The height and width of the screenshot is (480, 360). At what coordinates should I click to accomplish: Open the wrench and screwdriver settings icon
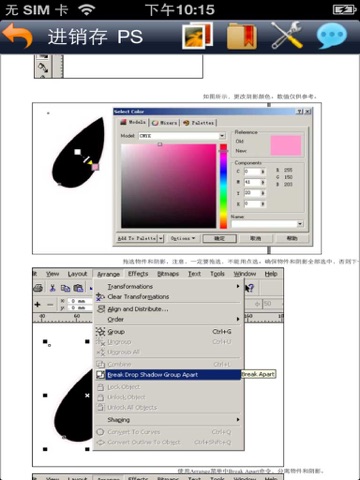(x=287, y=35)
